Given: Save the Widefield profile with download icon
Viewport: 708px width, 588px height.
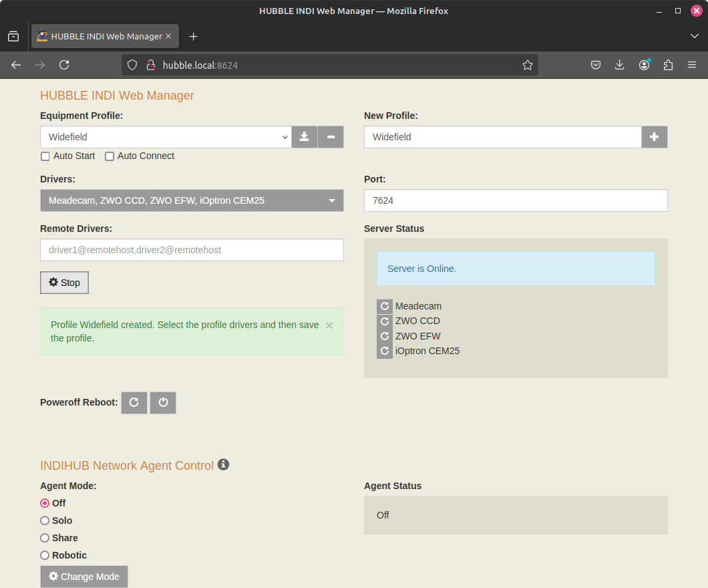Looking at the screenshot, I should pyautogui.click(x=305, y=137).
